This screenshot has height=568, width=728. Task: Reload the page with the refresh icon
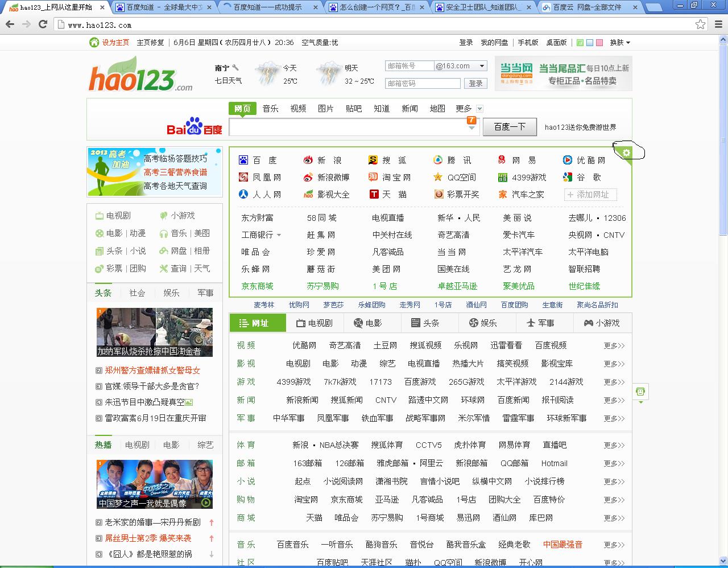[x=43, y=24]
